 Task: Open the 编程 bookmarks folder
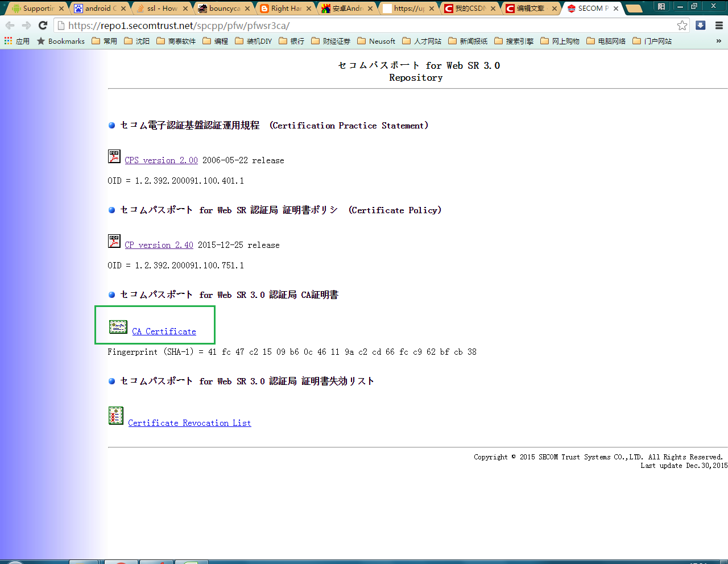click(x=216, y=41)
